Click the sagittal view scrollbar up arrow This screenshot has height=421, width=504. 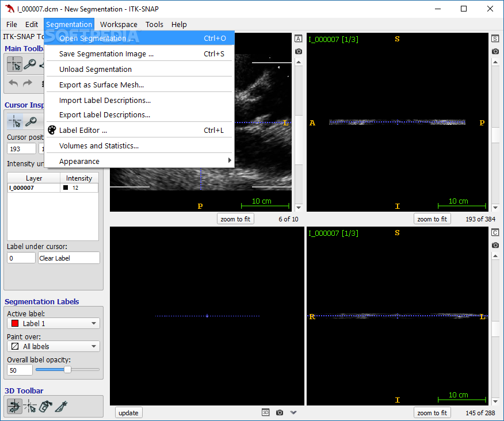tap(495, 62)
